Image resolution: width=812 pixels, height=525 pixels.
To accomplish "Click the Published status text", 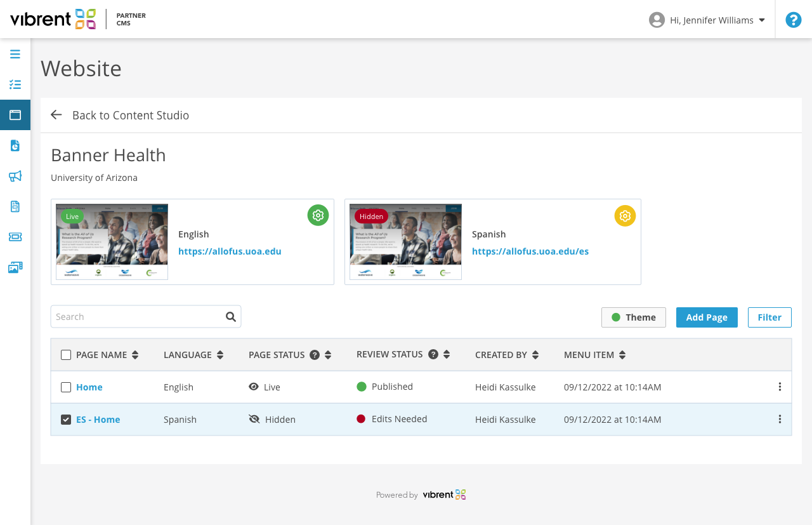I will click(392, 387).
